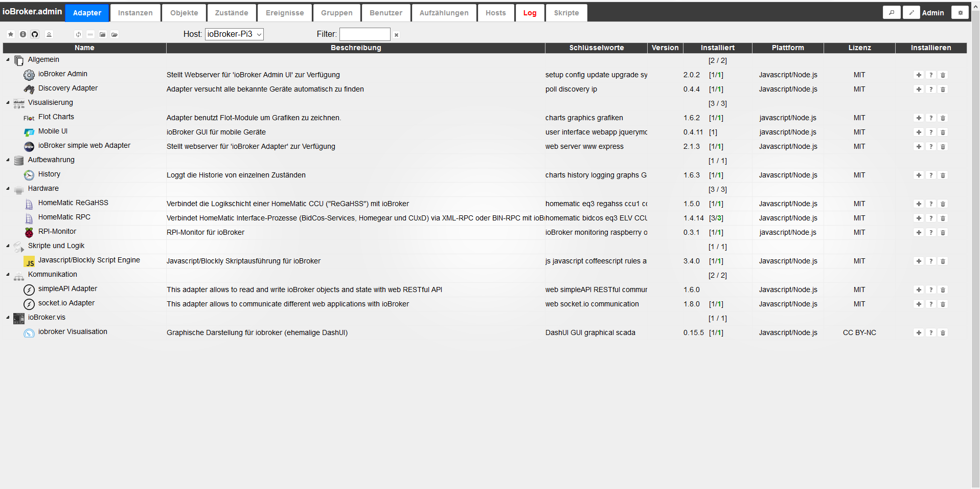Collapse the Hardware group
Screen dimensions: 980x489
point(8,189)
